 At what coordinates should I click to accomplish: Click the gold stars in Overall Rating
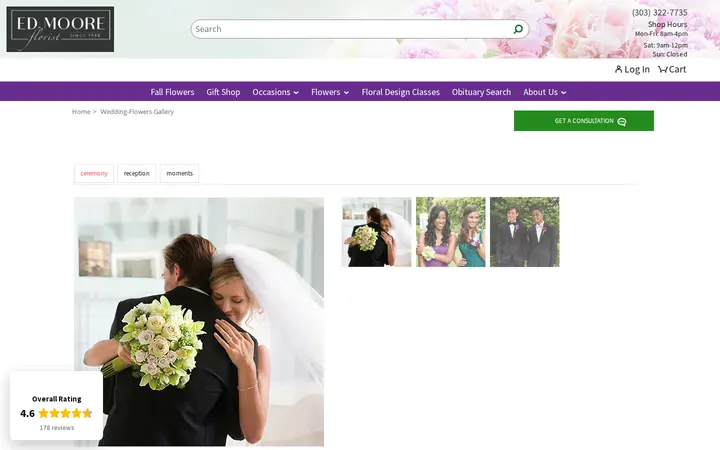pyautogui.click(x=66, y=413)
